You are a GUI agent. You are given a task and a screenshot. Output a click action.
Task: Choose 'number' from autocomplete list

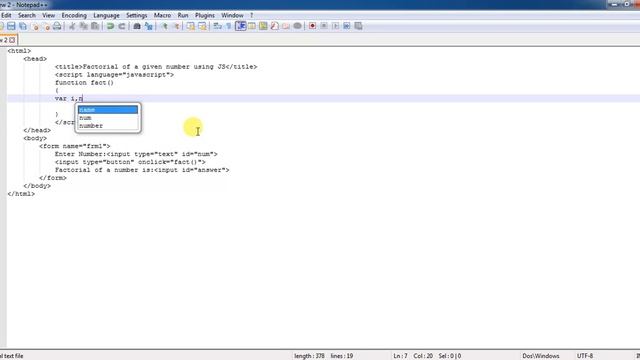[x=108, y=125]
